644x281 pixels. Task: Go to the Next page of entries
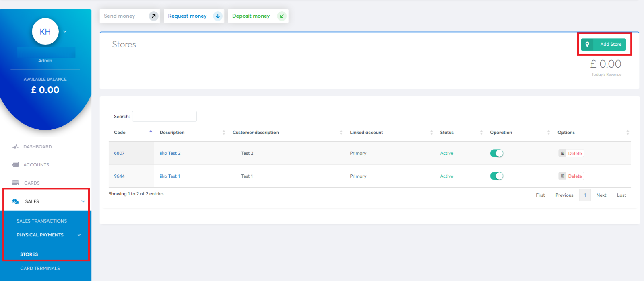pos(601,195)
